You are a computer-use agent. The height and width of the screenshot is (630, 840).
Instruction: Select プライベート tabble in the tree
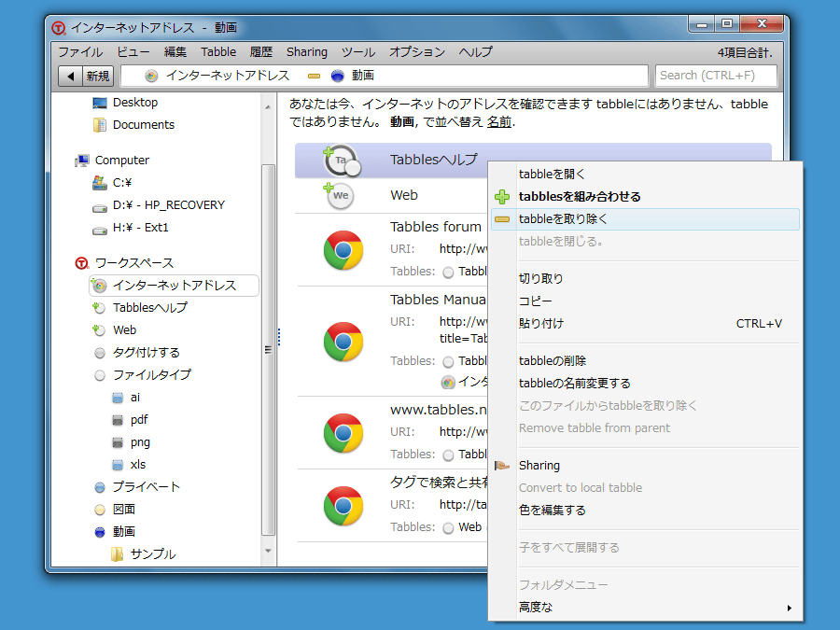146,487
